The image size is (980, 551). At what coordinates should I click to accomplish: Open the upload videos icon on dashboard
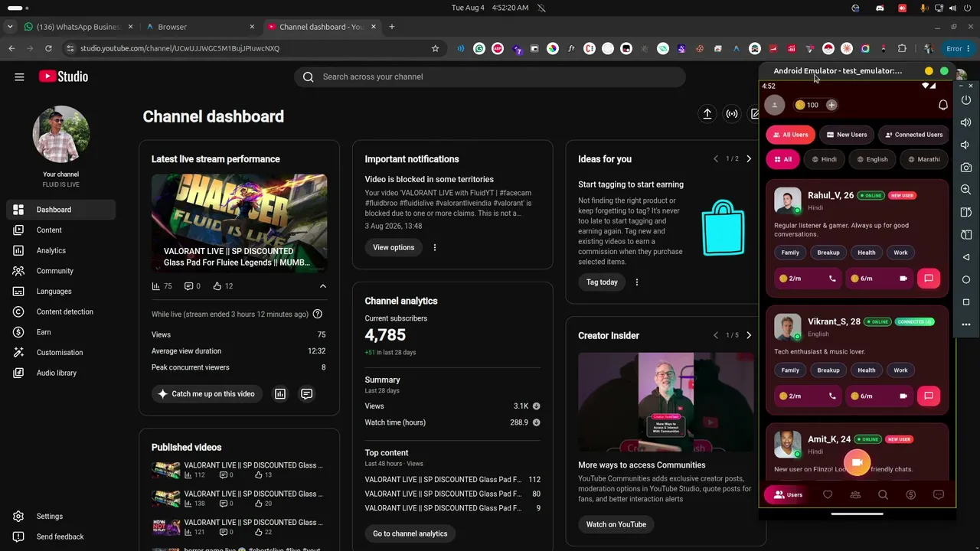[x=707, y=114]
